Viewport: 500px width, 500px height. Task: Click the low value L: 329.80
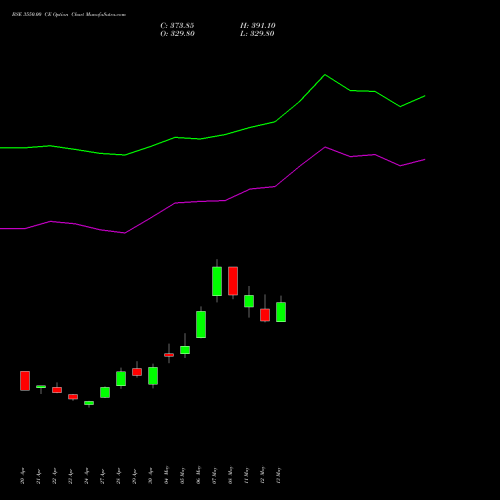click(257, 34)
